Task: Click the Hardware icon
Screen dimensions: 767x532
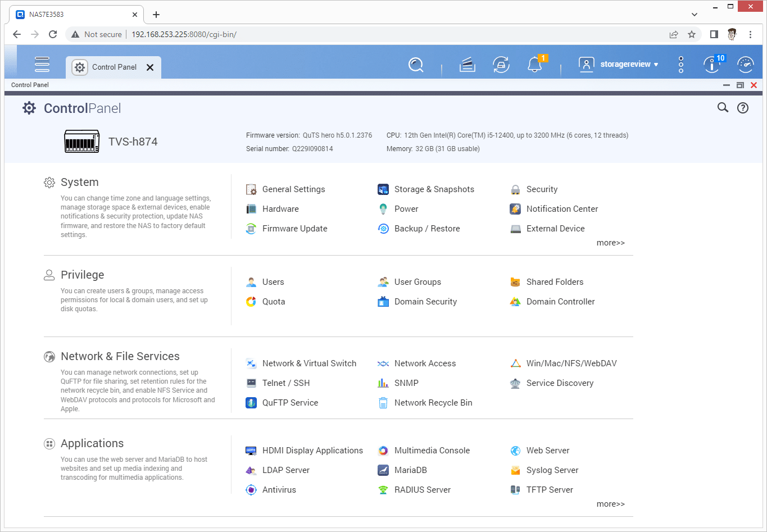Action: click(x=251, y=209)
